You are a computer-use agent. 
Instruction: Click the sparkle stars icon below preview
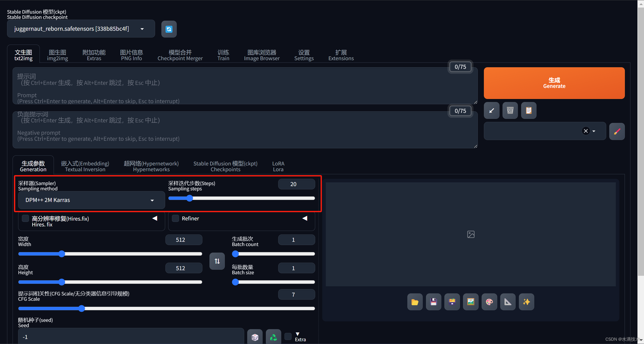(526, 302)
